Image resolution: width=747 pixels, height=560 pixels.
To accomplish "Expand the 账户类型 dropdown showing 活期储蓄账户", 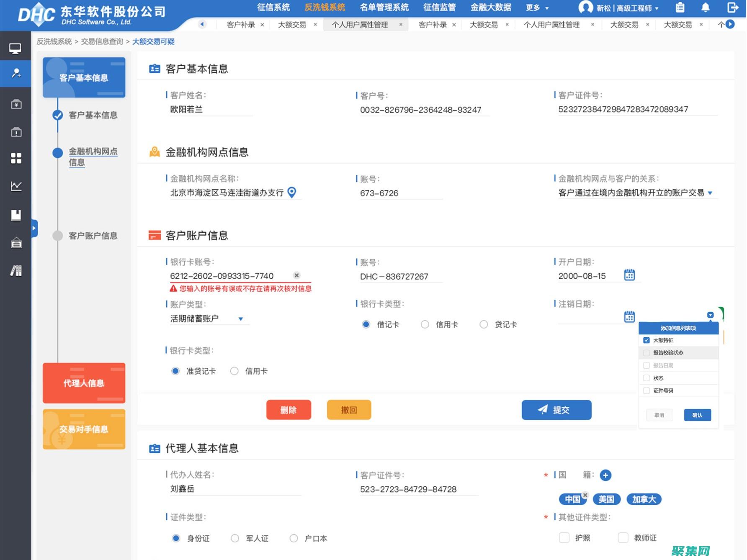I will tap(241, 319).
